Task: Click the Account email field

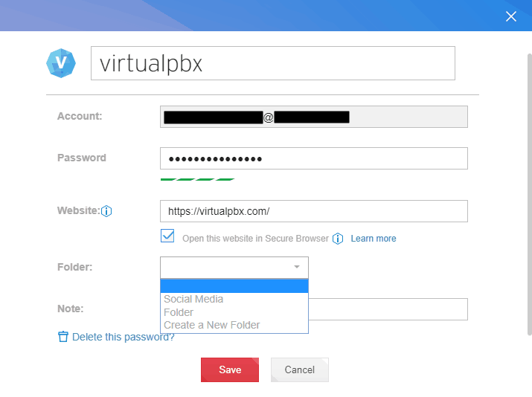Action: [314, 117]
